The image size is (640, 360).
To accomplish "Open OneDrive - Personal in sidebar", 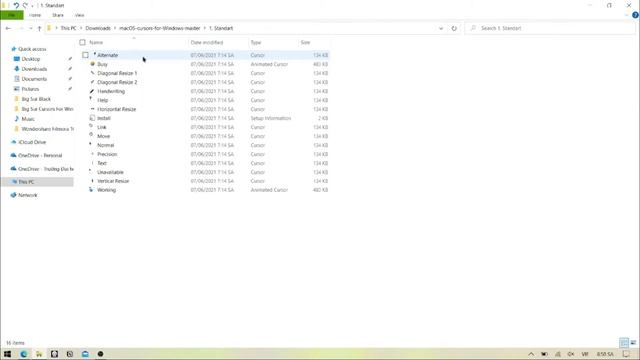I will point(40,156).
